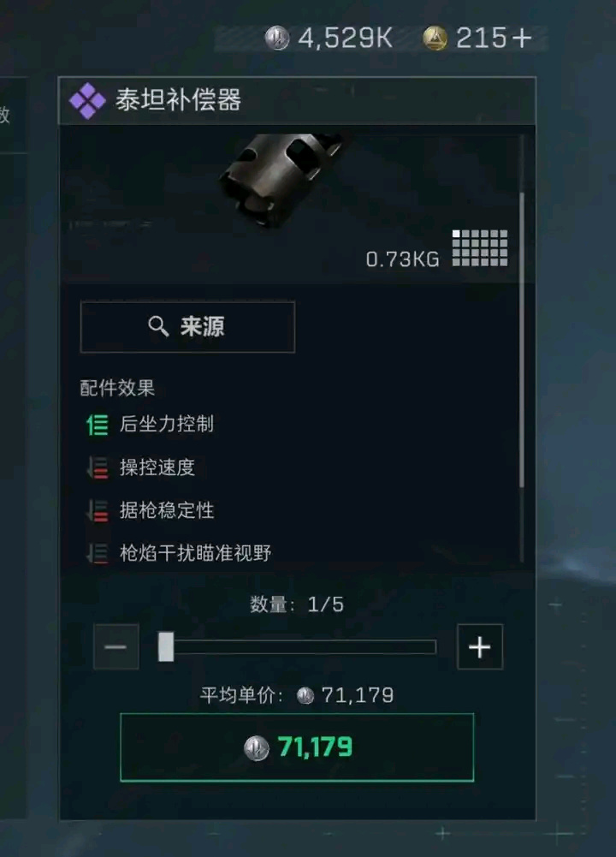This screenshot has width=616, height=857.
Task: Click the quantity slider handle
Action: (166, 647)
